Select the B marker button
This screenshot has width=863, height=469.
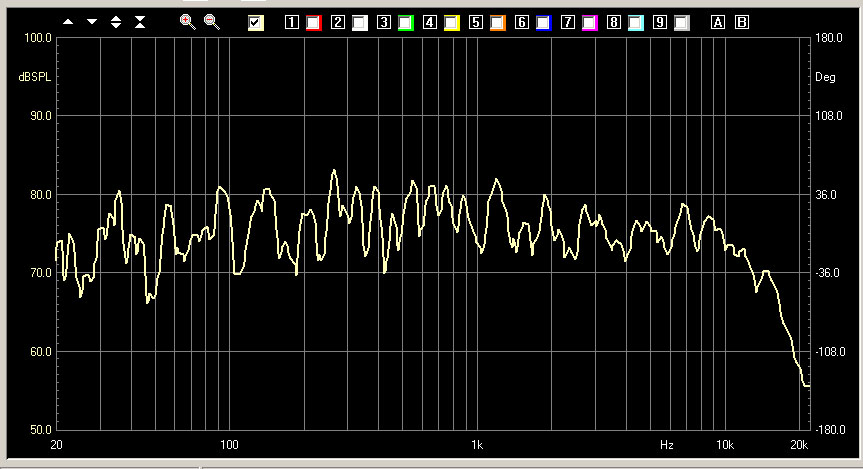tap(742, 21)
